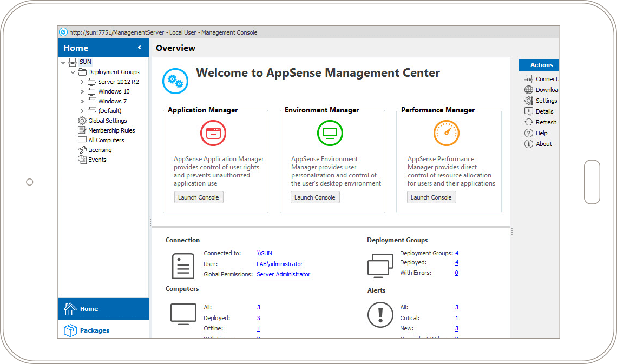Click the Deployment Groups folder icon

(82, 72)
